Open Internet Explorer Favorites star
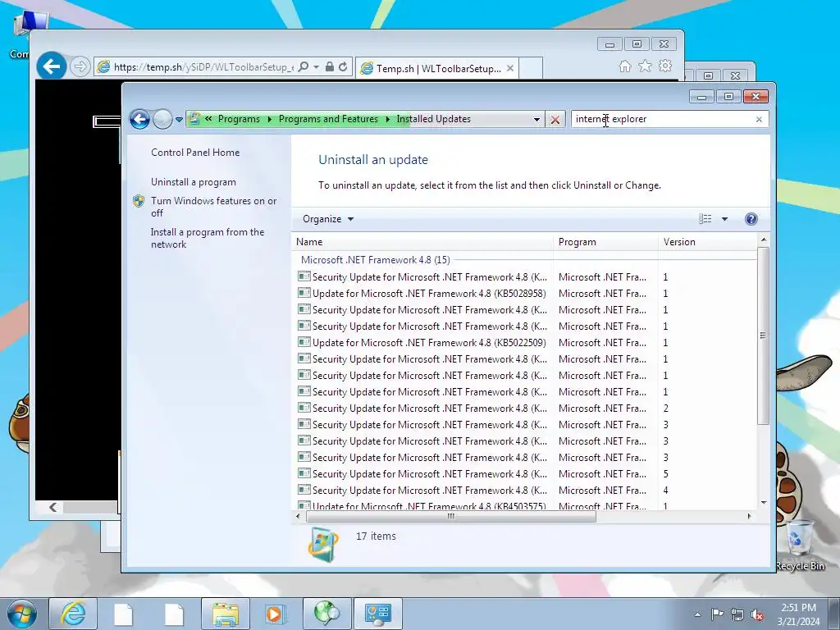Image resolution: width=840 pixels, height=630 pixels. (645, 66)
